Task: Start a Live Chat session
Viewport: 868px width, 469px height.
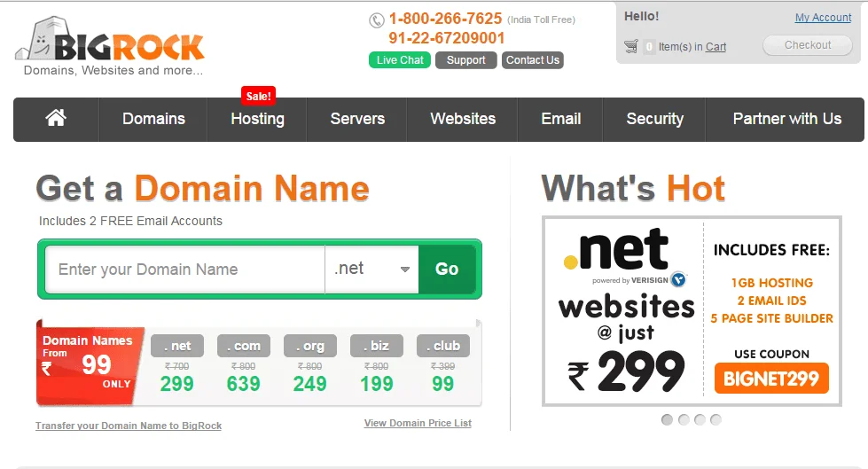Action: (400, 59)
